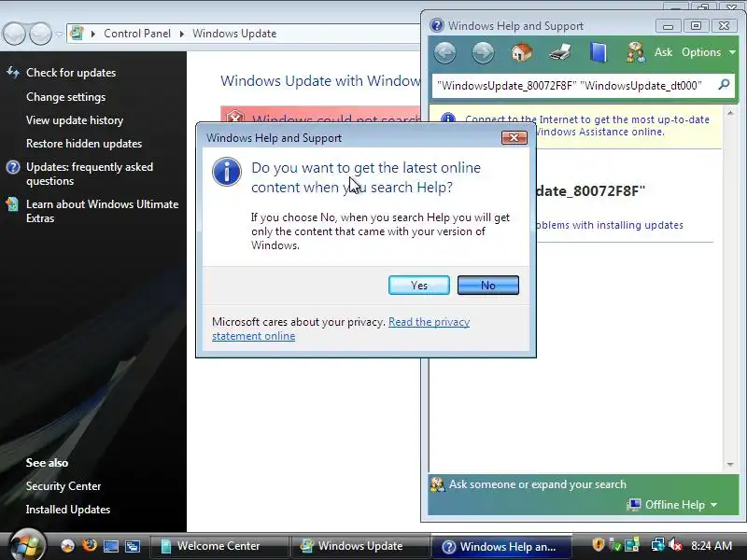Open Help and Support home page

click(x=522, y=52)
